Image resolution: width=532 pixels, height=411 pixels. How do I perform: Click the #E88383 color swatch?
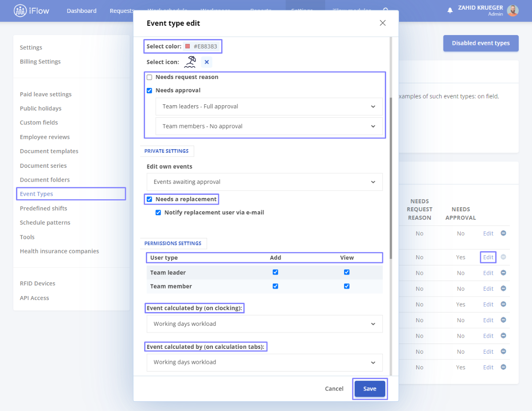coord(188,46)
